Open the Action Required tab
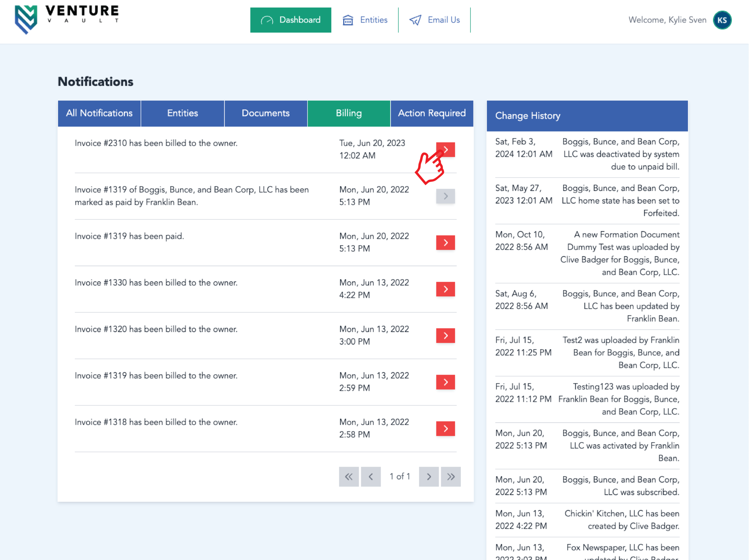This screenshot has width=750, height=560. coord(432,113)
